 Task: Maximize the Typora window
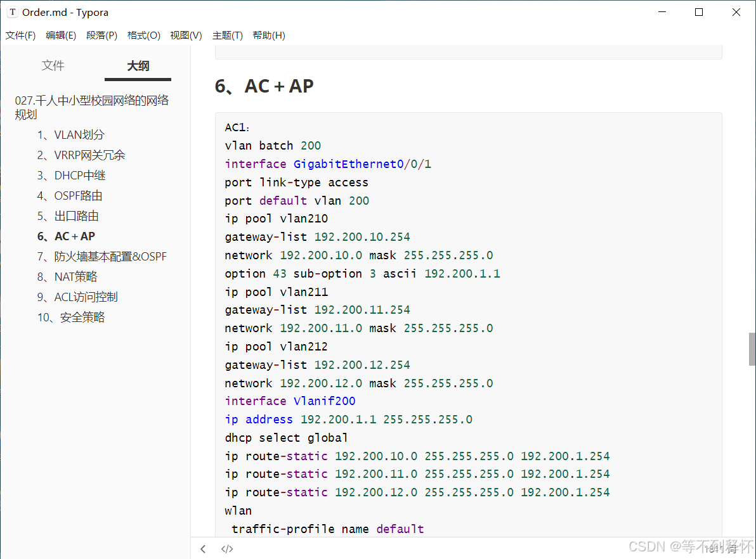tap(699, 12)
